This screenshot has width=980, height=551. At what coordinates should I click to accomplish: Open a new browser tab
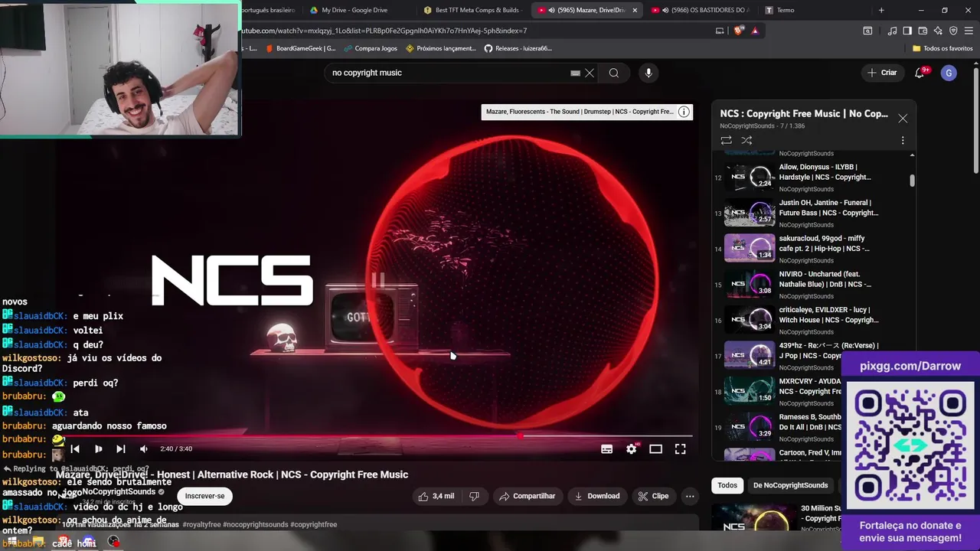(x=881, y=10)
